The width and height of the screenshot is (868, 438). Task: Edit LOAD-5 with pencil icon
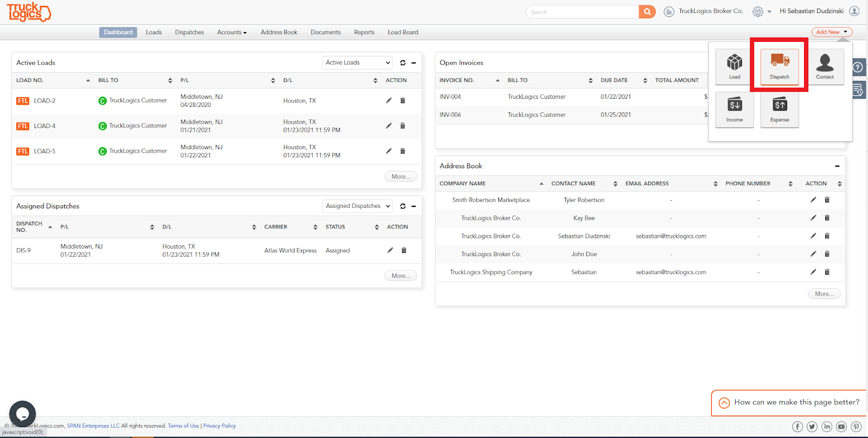point(388,151)
